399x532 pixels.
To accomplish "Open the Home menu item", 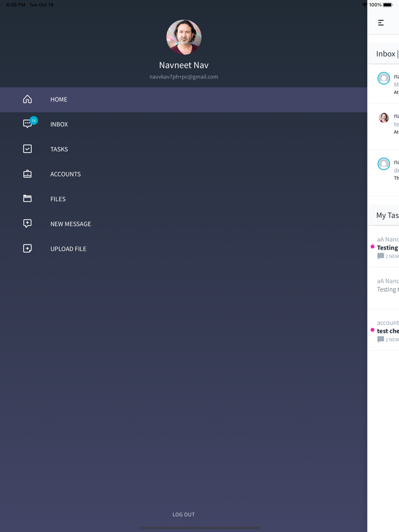I will click(x=184, y=100).
